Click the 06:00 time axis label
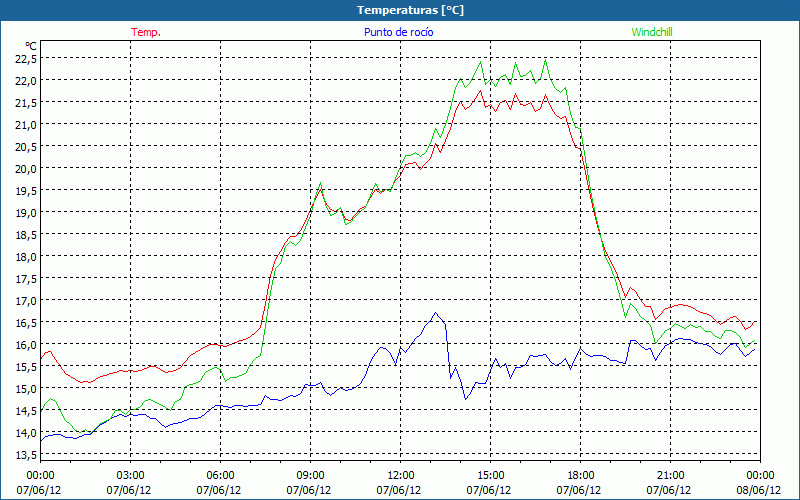 pyautogui.click(x=220, y=476)
